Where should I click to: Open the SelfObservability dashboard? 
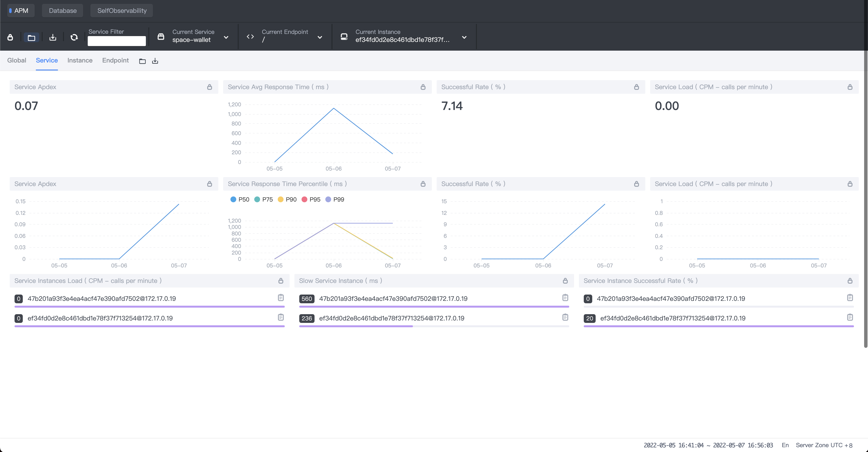122,10
